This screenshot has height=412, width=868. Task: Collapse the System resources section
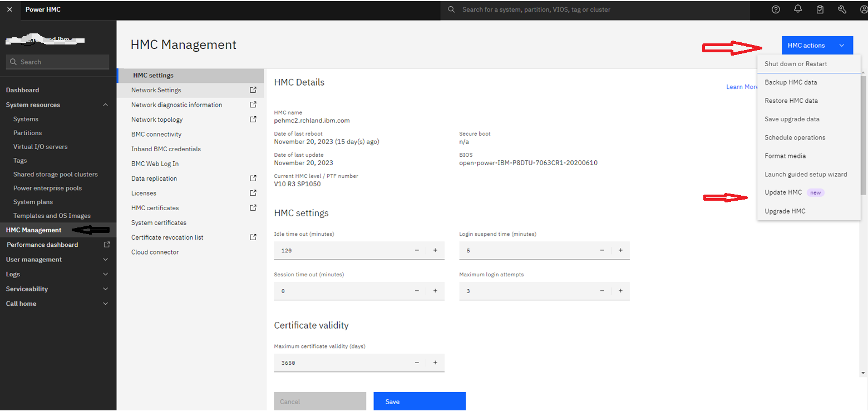pos(106,105)
